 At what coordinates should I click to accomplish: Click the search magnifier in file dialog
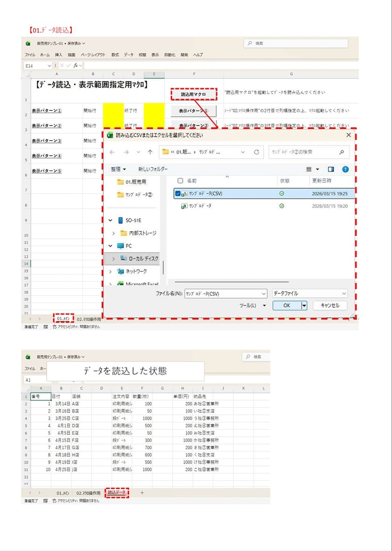pos(341,152)
